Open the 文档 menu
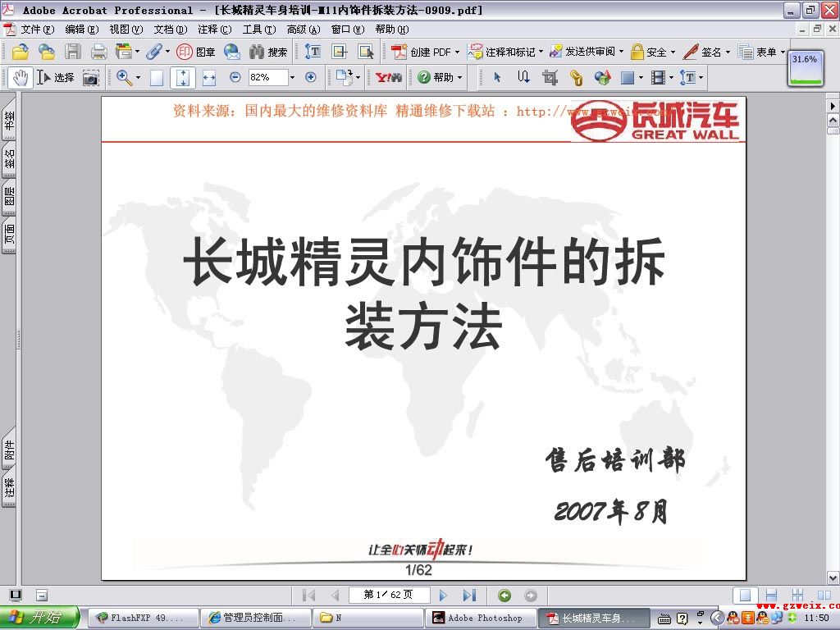Viewport: 840px width, 630px height. (x=171, y=30)
